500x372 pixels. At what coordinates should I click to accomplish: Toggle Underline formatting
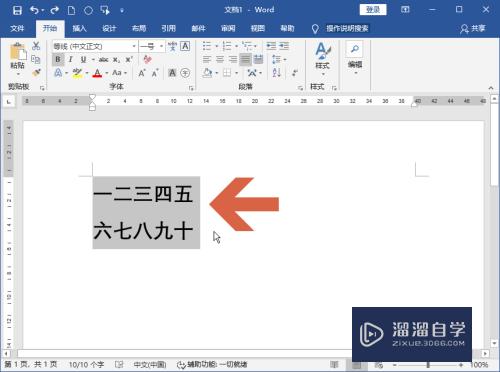click(x=83, y=59)
